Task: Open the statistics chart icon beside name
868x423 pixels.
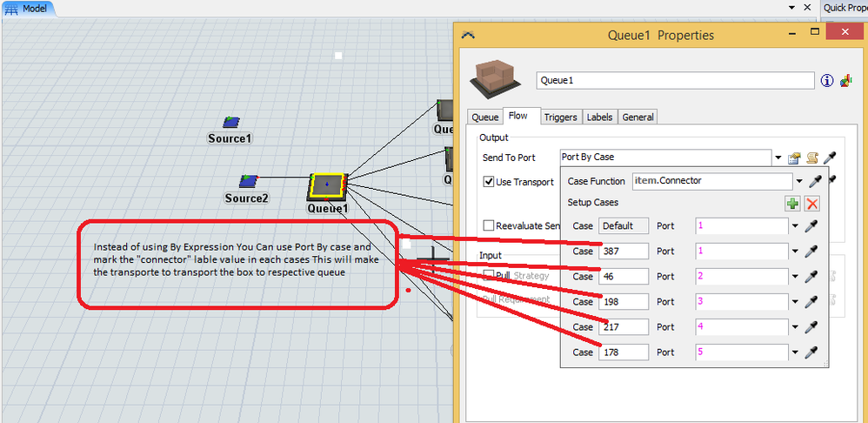Action: pos(846,81)
